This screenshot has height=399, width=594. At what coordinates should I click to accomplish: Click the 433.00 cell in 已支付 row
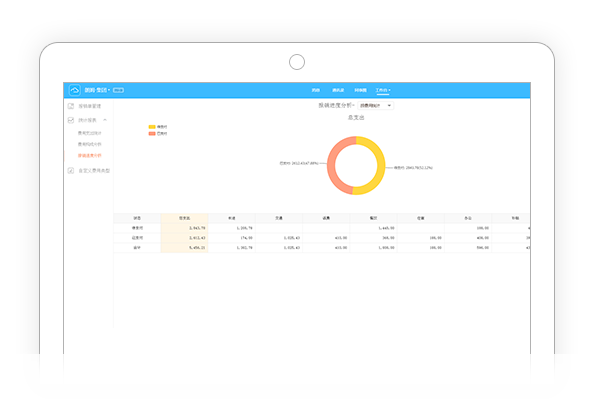pos(327,238)
